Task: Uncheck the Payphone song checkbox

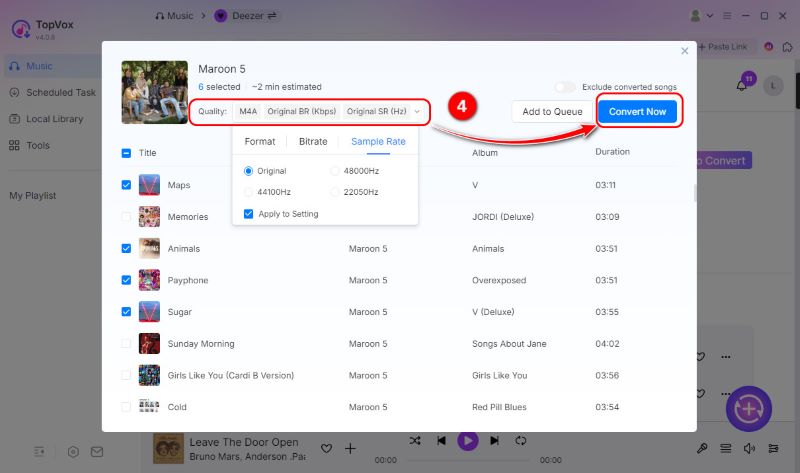Action: point(126,280)
